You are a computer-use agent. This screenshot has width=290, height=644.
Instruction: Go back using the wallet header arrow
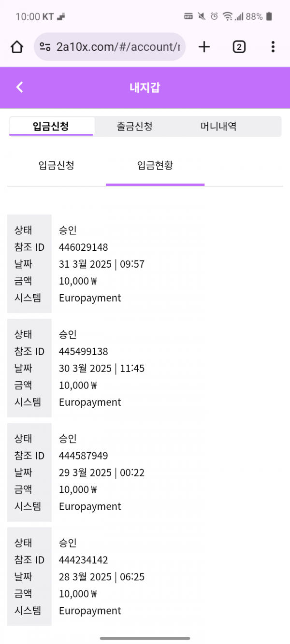tap(19, 87)
